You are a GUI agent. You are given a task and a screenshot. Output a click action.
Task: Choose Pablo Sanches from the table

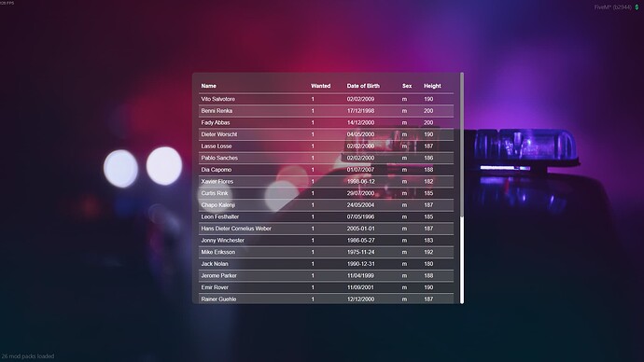pos(326,158)
